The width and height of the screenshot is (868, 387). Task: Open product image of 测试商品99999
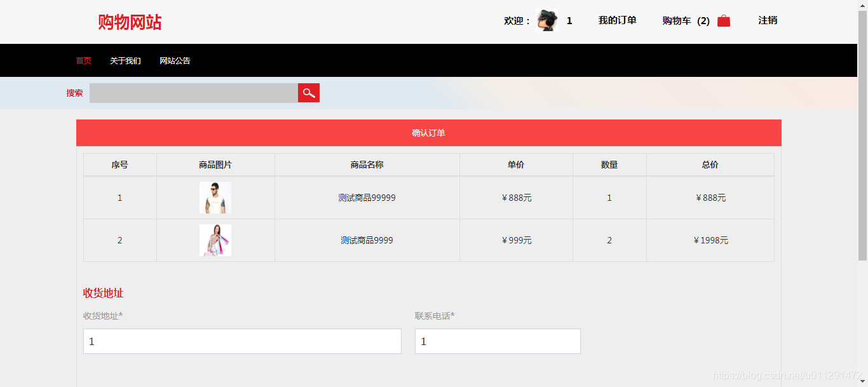click(x=215, y=197)
